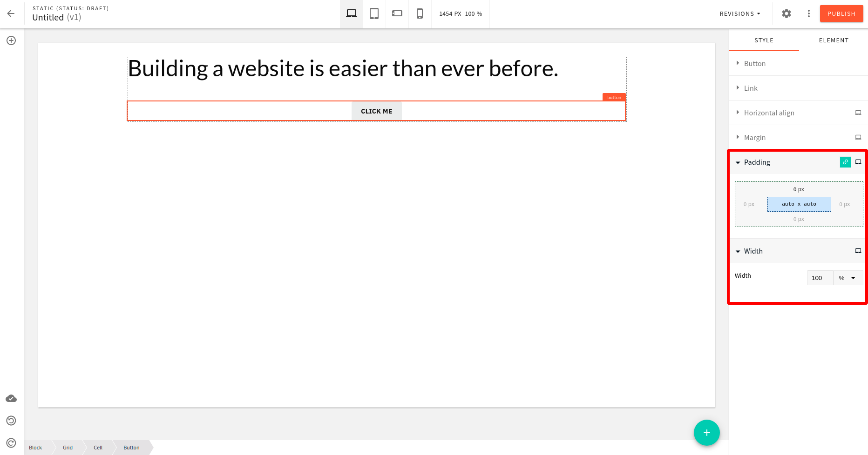868x455 pixels.
Task: Open builder settings with the gear icon
Action: coord(786,13)
